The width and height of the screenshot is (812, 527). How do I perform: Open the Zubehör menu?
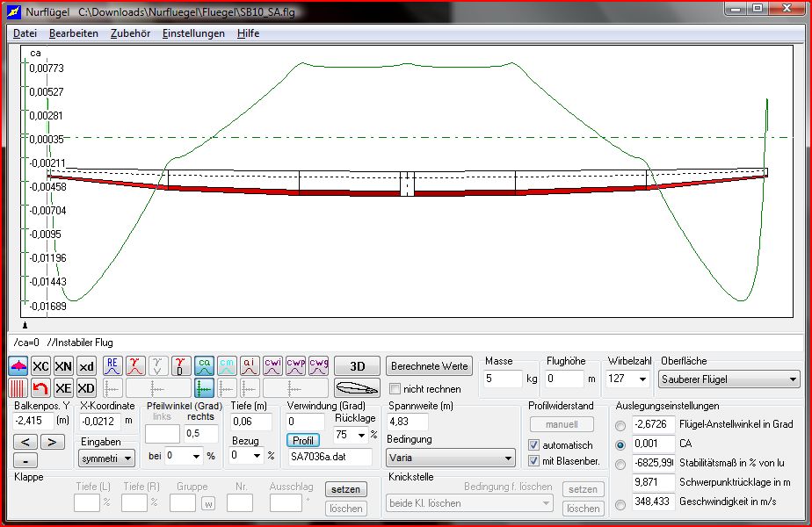[130, 33]
